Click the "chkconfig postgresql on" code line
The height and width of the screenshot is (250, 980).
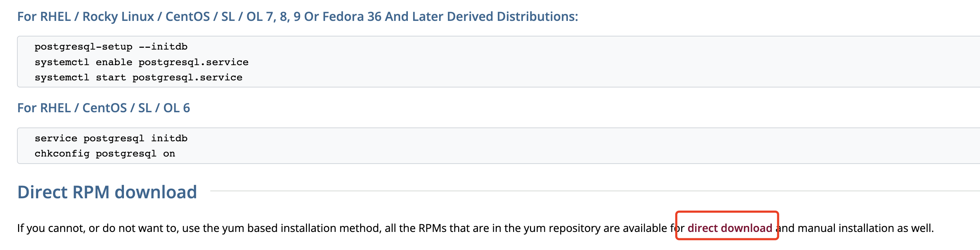point(104,154)
